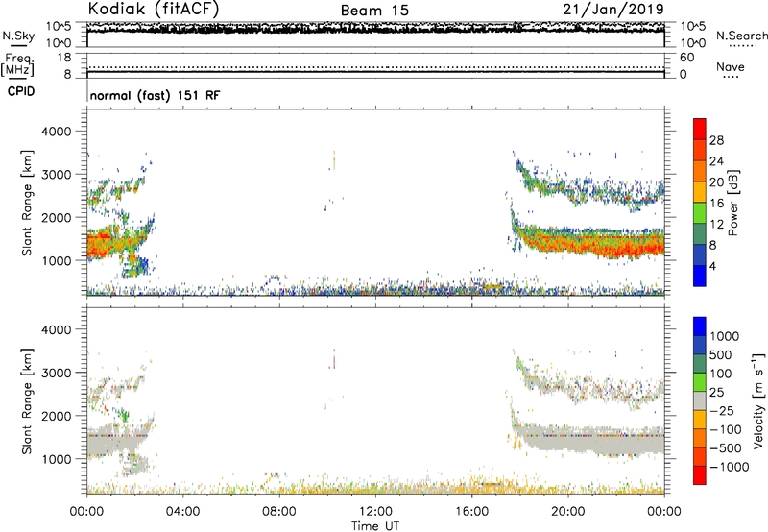This screenshot has height=532, width=768.
Task: Select the "N.Search" legend label
Action: [741, 36]
